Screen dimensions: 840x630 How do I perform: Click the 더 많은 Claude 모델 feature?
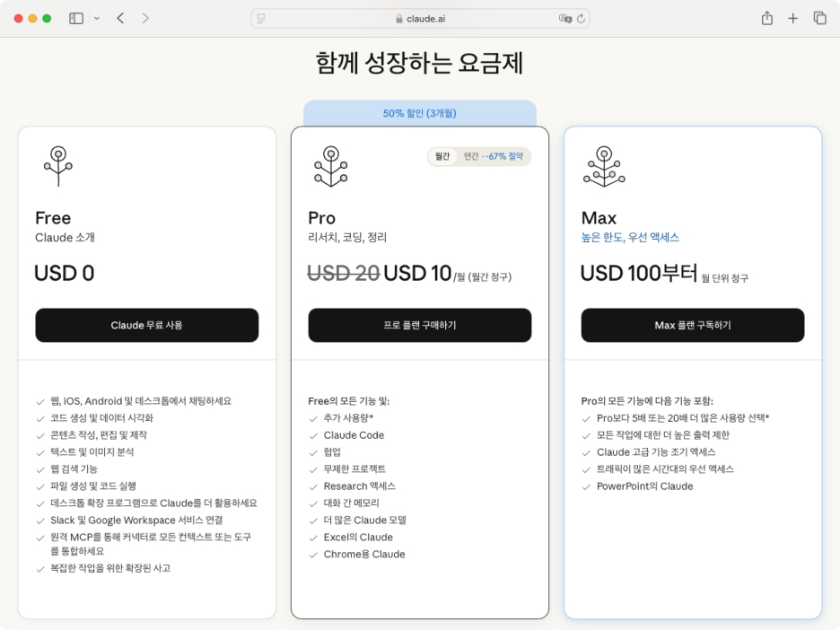(x=365, y=521)
